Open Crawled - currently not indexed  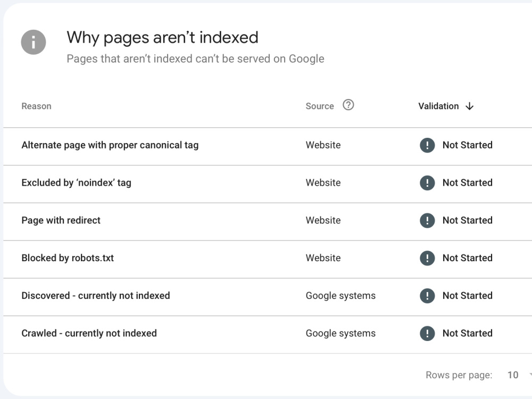pyautogui.click(x=89, y=334)
